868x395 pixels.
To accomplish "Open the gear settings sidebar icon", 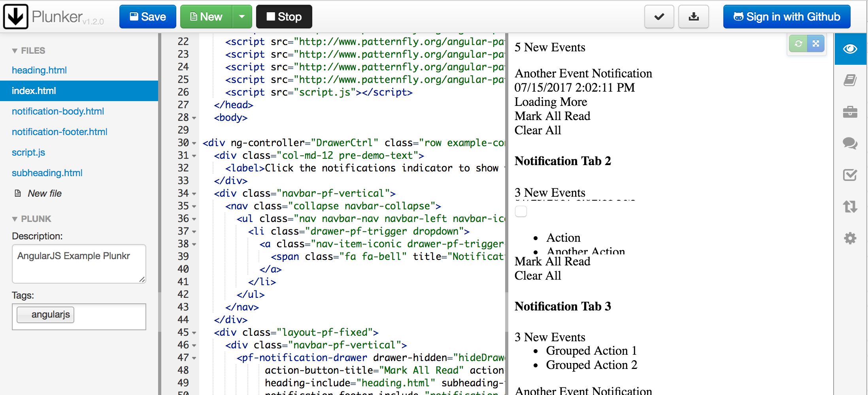I will (850, 238).
